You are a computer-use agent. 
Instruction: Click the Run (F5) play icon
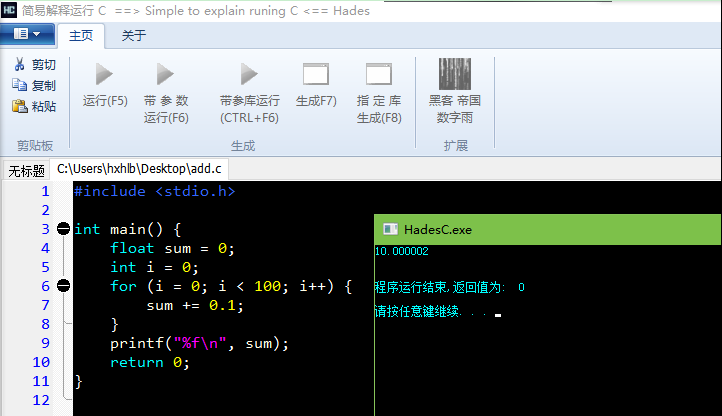pos(104,75)
